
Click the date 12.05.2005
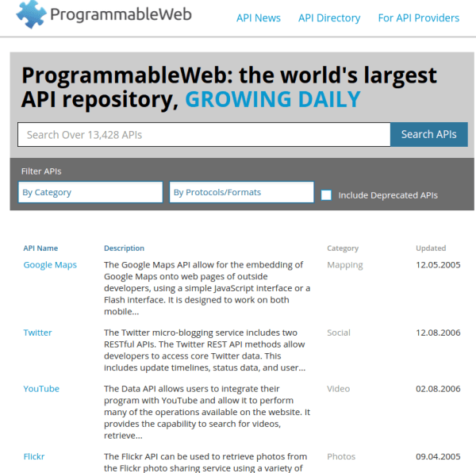438,265
